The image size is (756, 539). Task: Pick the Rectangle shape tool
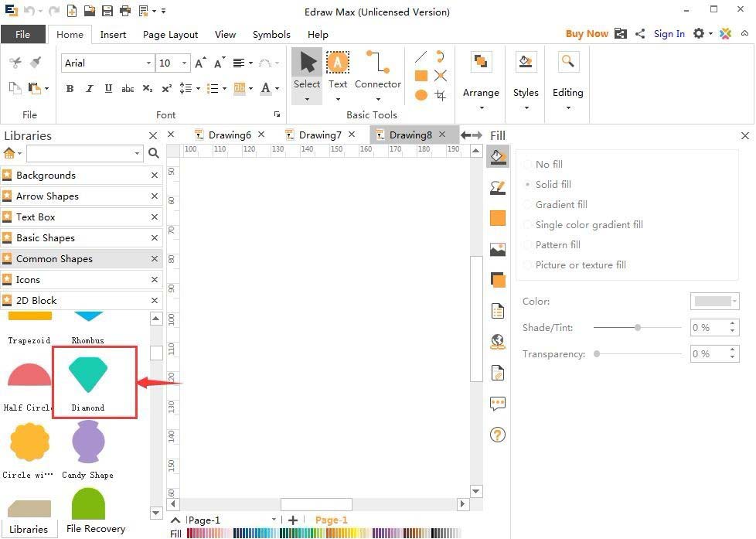click(x=421, y=76)
